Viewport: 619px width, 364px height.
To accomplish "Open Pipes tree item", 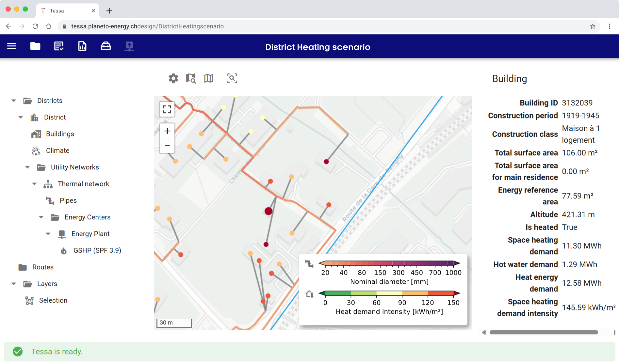I will (68, 200).
